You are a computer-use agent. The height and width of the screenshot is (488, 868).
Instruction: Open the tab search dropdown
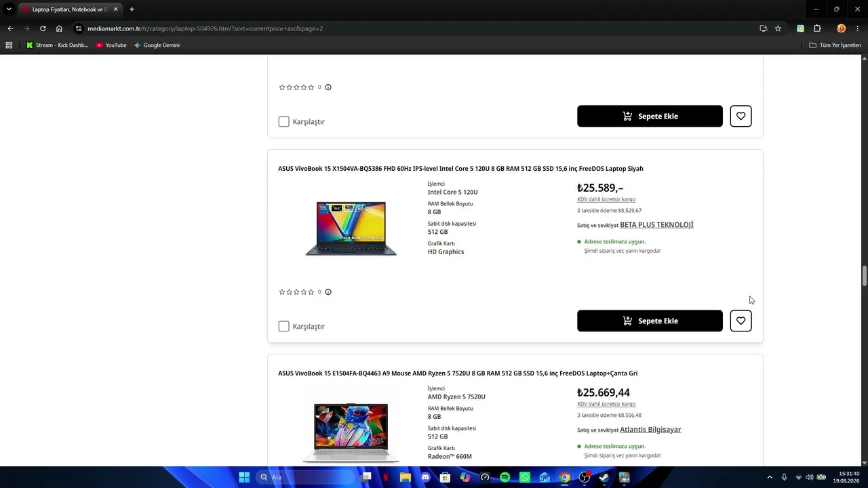9,9
